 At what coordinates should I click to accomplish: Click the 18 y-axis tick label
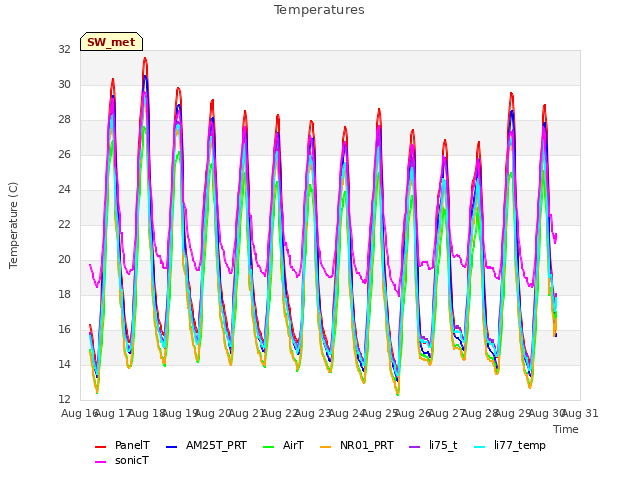[x=64, y=295]
